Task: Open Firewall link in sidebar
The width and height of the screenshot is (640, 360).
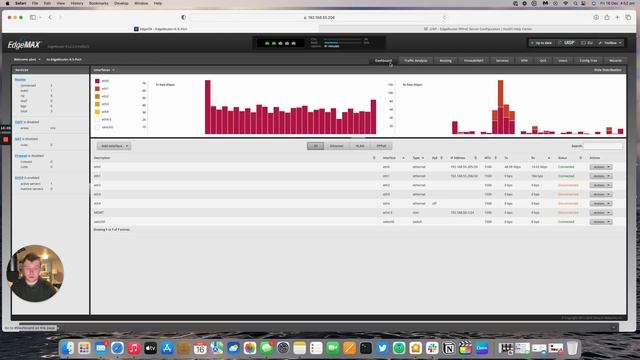Action: click(21, 156)
